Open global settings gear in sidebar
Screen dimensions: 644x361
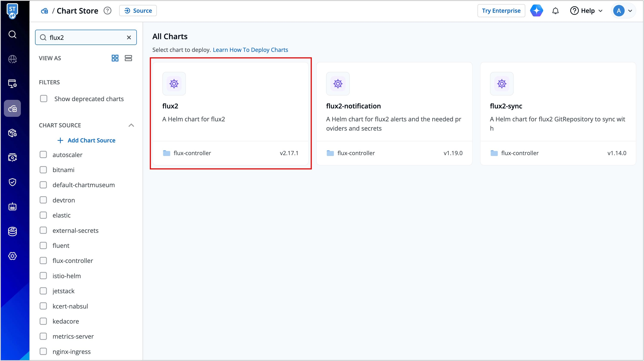coord(12,256)
